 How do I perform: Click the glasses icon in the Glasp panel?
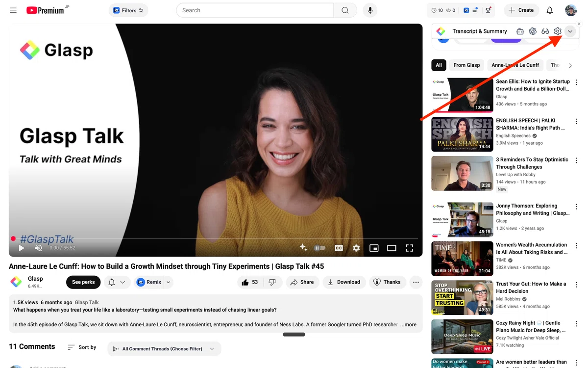(545, 31)
